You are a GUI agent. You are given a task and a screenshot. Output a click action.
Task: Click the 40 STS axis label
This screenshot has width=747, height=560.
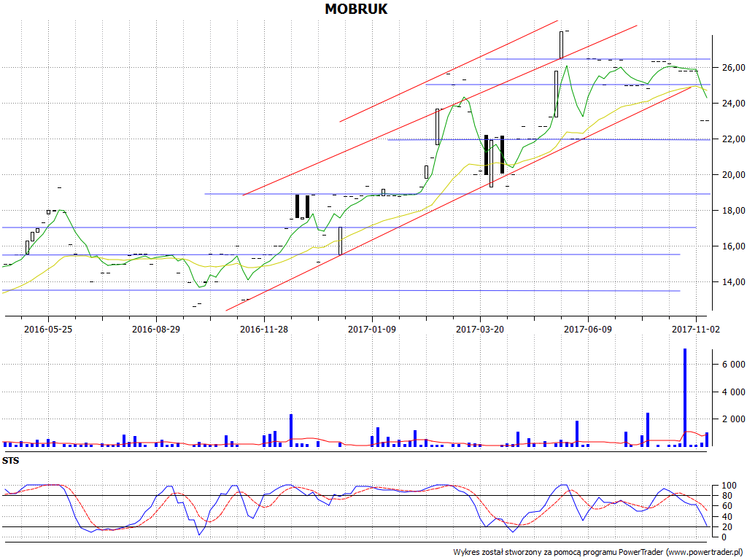tap(727, 517)
